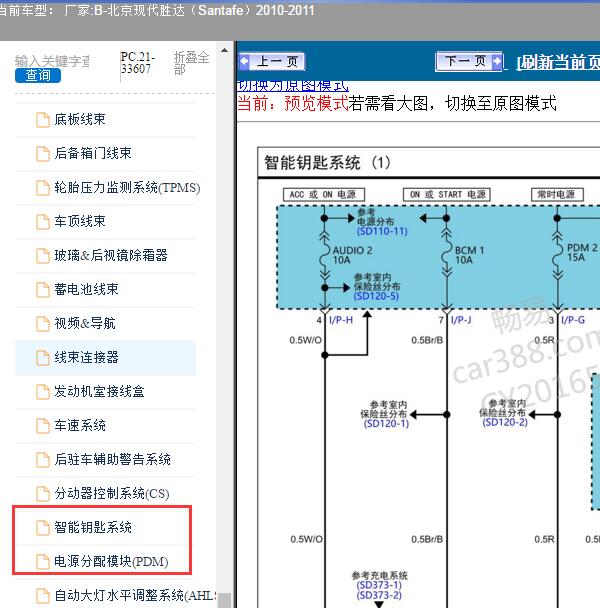Open diagram reference link SD110-11
The height and width of the screenshot is (608, 600).
tap(382, 231)
